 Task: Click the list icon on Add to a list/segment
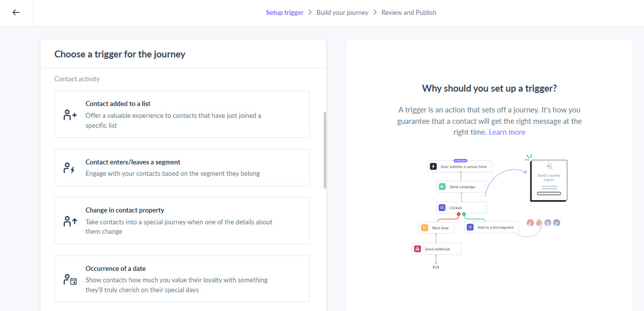click(x=470, y=227)
